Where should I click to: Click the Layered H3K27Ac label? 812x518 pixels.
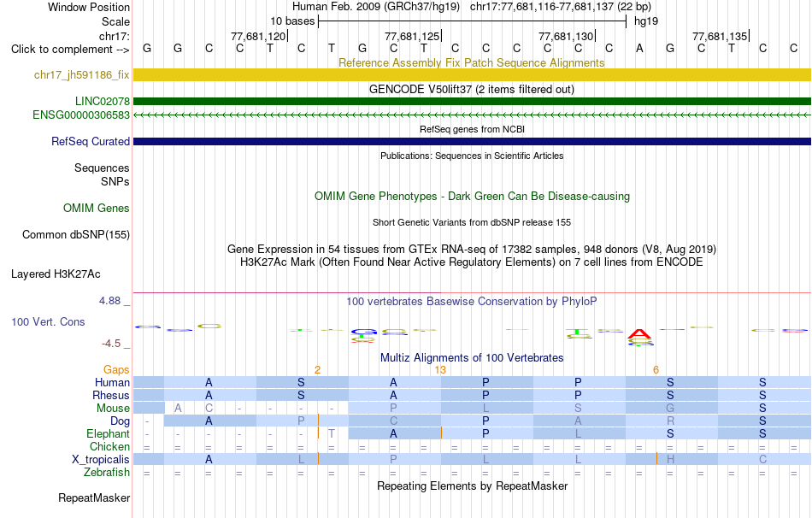coord(56,274)
